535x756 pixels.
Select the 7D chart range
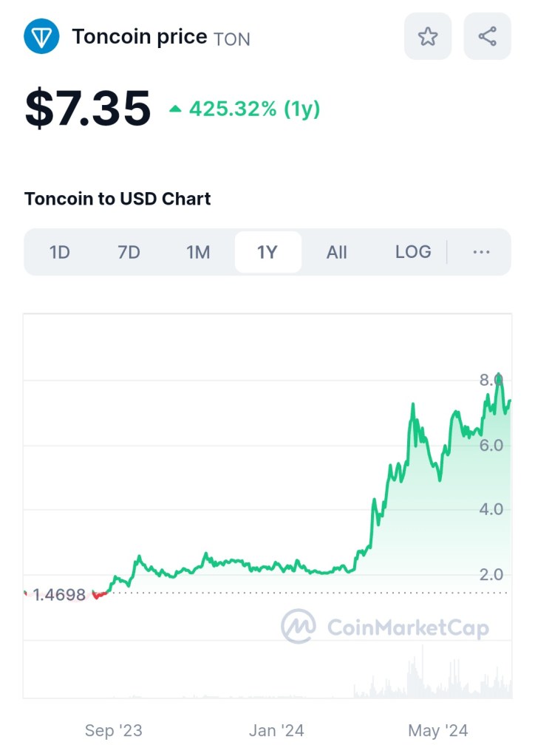tap(129, 252)
